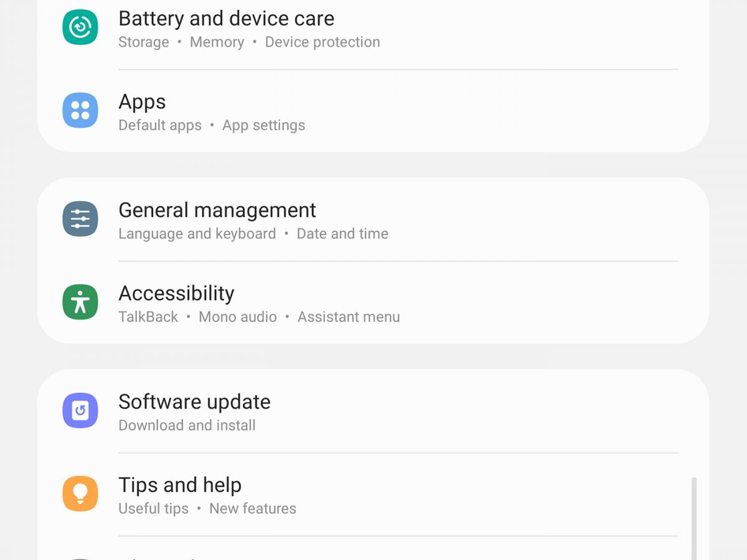Viewport: 747px width, 560px height.
Task: Tap the General management sliders icon
Action: [80, 218]
